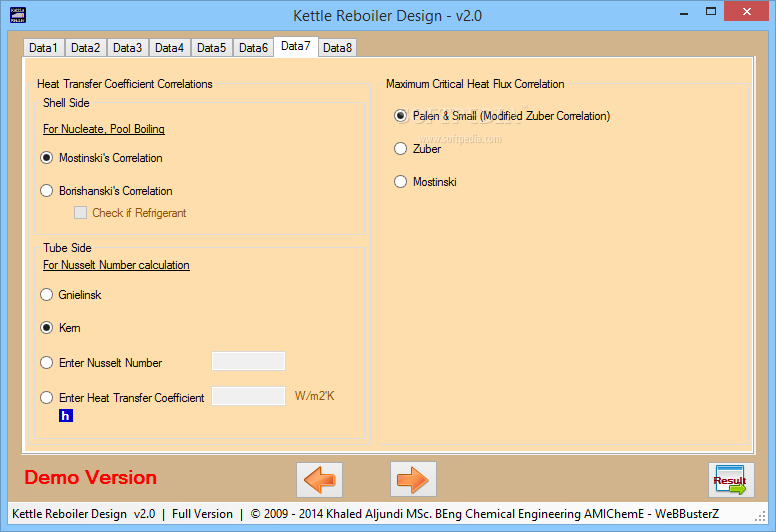The image size is (776, 532).
Task: Close the Kettle Reboiler Design window
Action: 747,11
